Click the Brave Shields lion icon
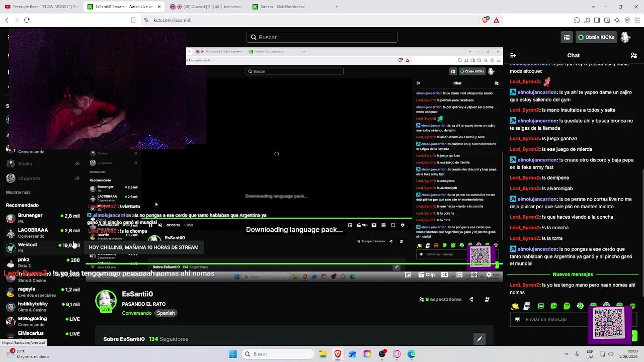The image size is (644, 362). point(486,20)
